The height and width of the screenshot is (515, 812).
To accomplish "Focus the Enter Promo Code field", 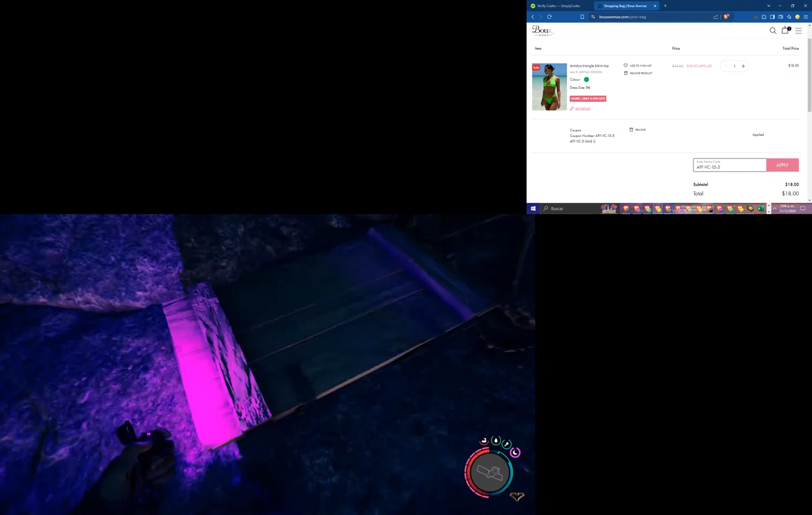I will 730,165.
